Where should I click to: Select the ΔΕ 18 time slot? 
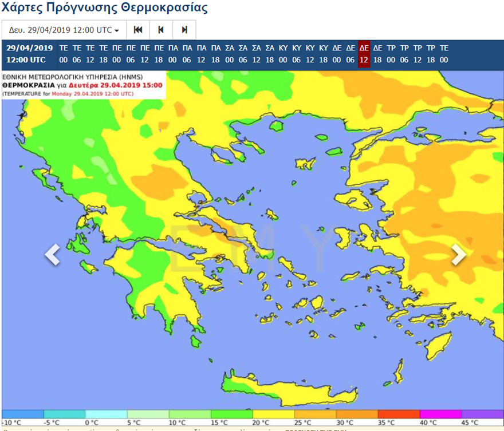click(377, 54)
